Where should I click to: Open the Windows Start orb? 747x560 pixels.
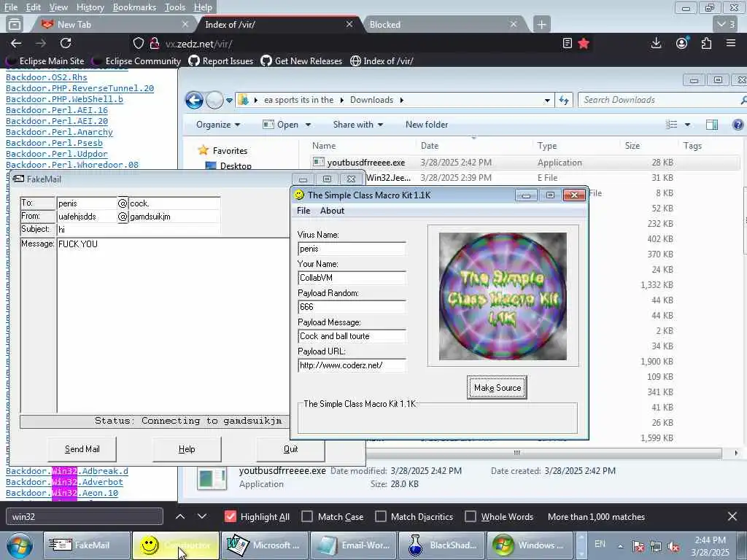20,545
